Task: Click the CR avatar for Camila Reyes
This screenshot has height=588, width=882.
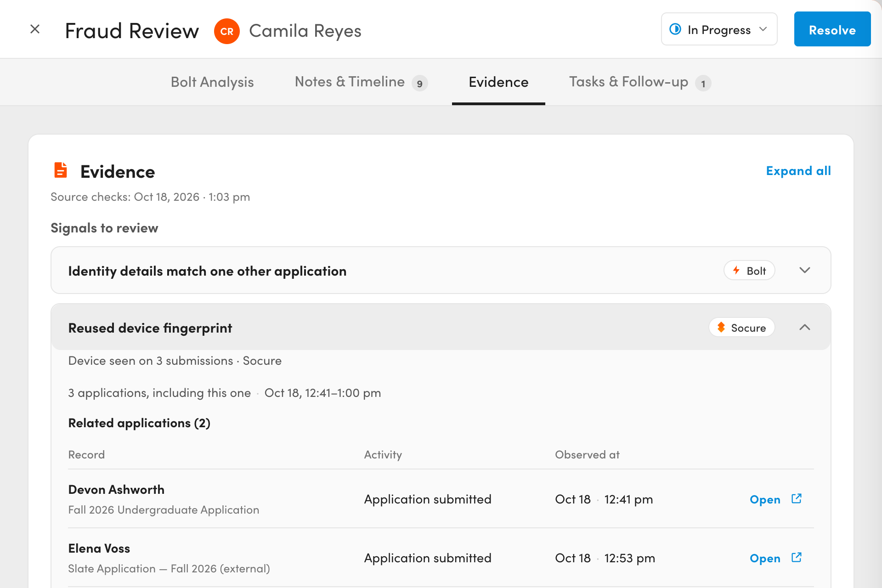Action: [227, 31]
